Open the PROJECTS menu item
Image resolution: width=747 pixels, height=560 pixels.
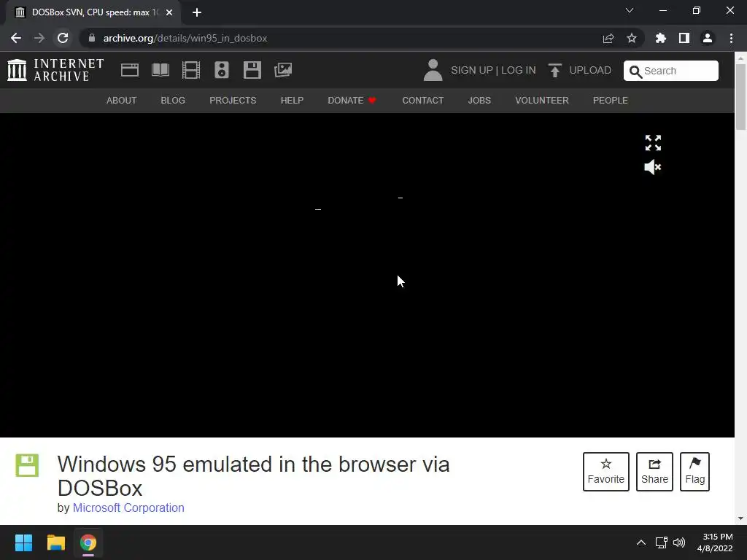point(233,101)
